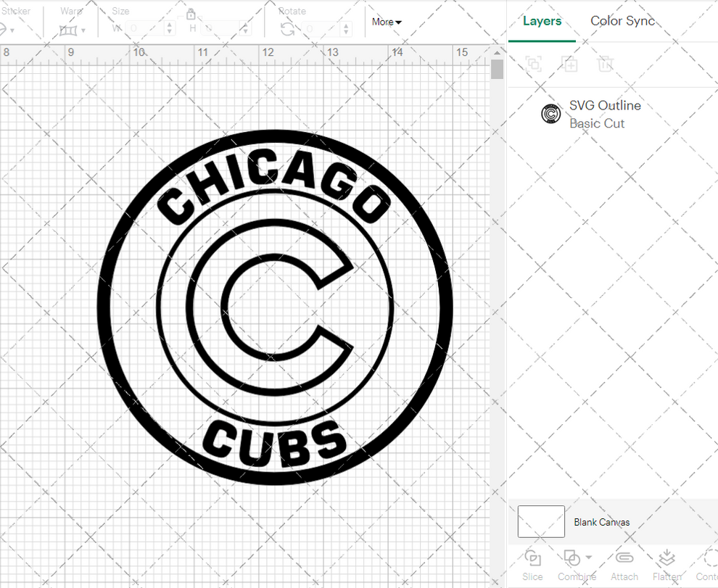Click the Combine icon

[x=573, y=558]
